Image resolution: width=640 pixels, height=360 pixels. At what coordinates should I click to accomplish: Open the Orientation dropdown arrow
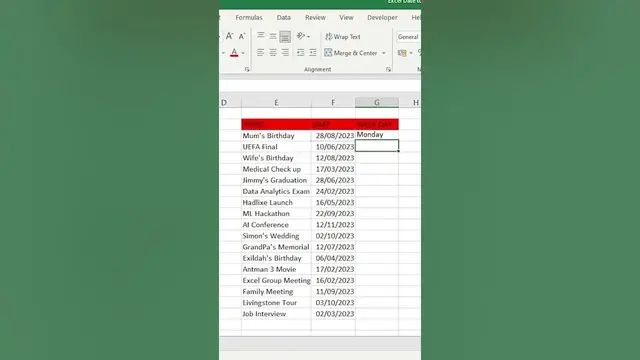coord(308,37)
